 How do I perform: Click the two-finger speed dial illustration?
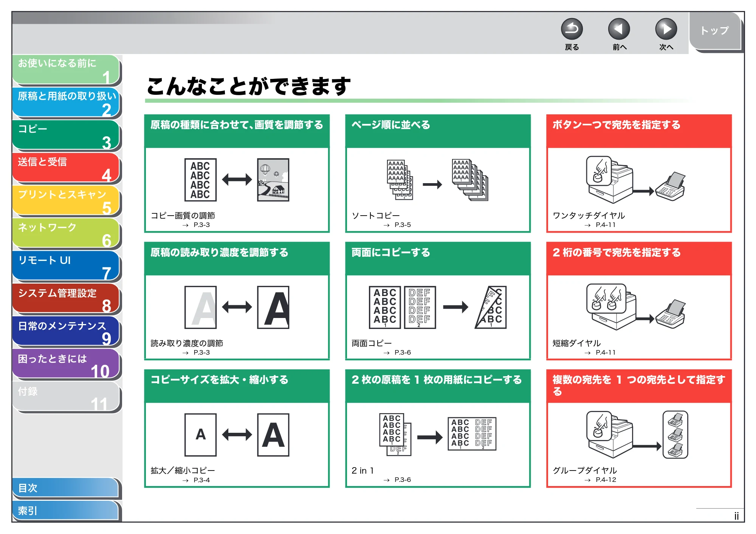pyautogui.click(x=635, y=307)
